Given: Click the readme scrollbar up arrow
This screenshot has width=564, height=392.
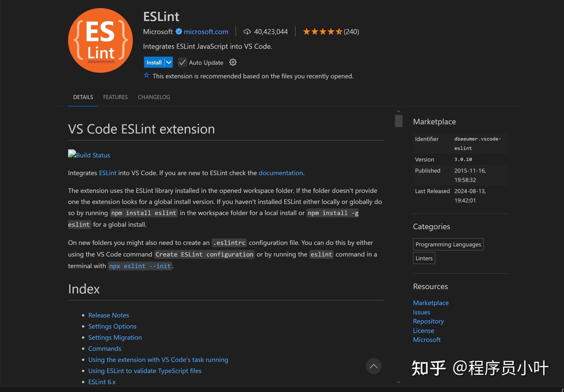Looking at the screenshot, I should tap(399, 111).
